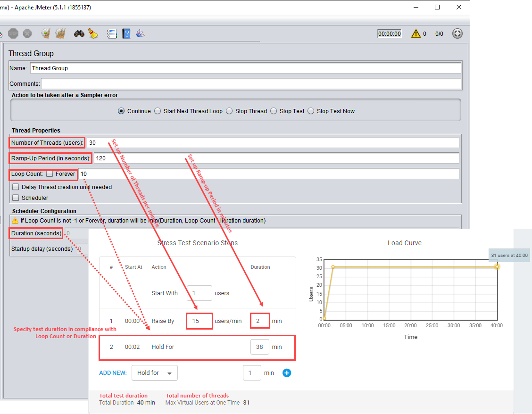
Task: Click the Stop test toolbar icon
Action: (13, 33)
